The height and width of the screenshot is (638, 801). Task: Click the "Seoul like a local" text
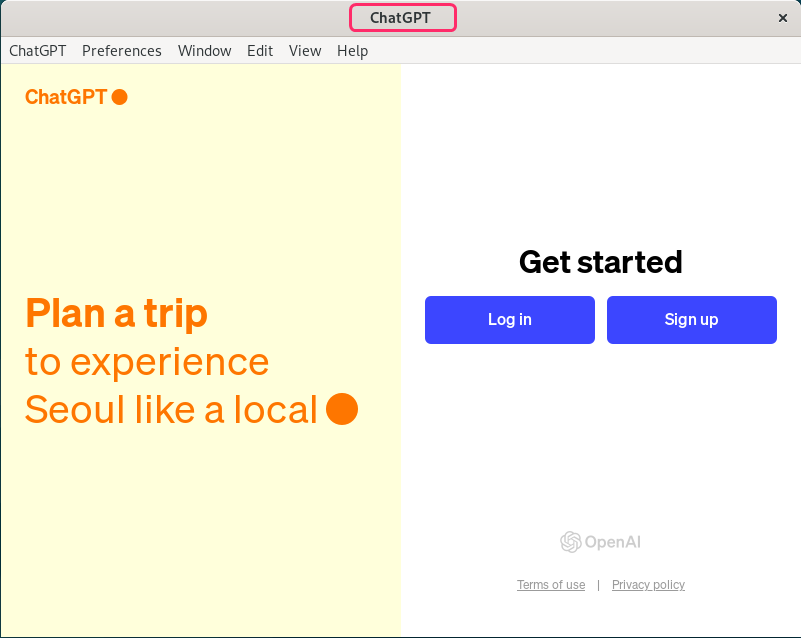pos(171,410)
